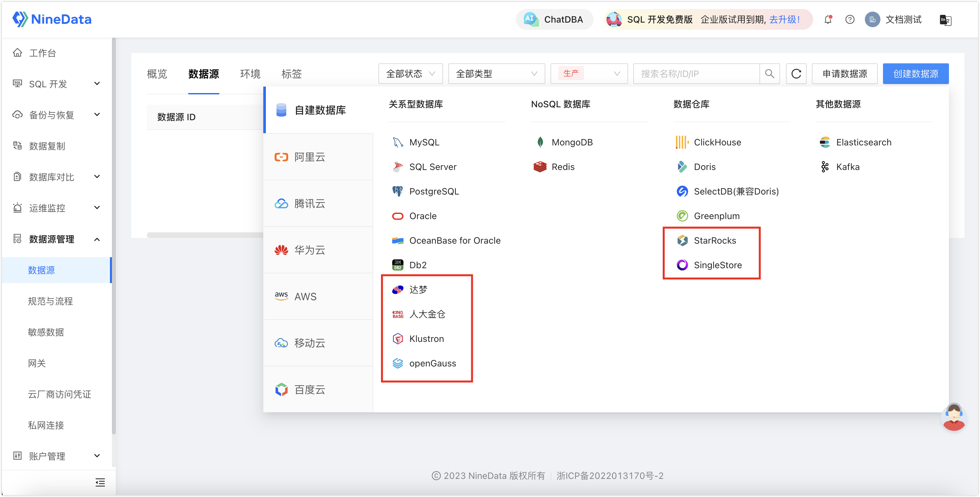Screen dimensions: 980x497
Task: Select the 百度云 provider tab
Action: [319, 389]
